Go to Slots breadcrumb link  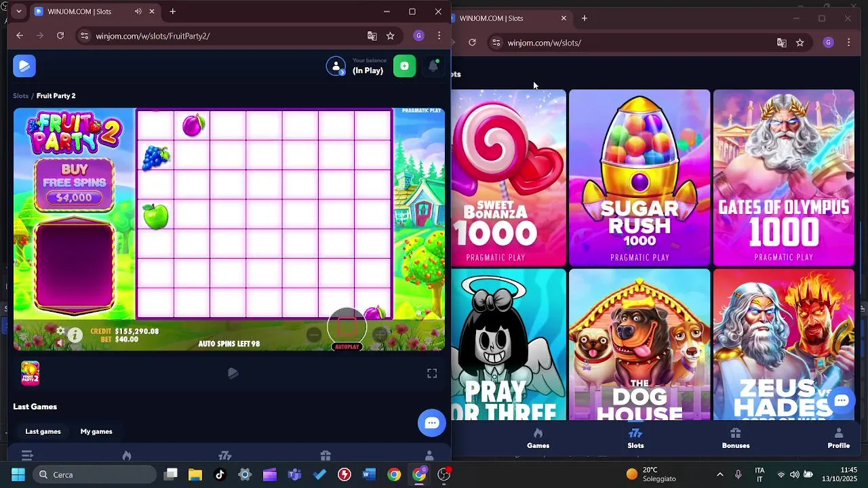pos(20,96)
